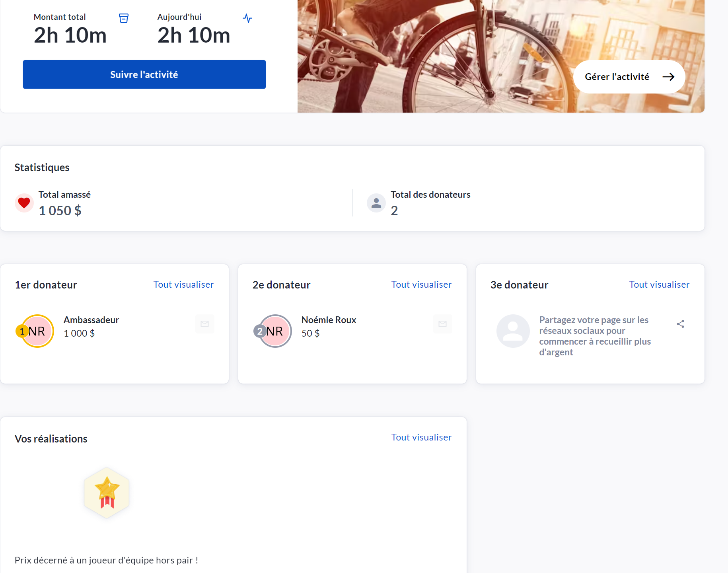Image resolution: width=728 pixels, height=573 pixels.
Task: Click the archive icon beside Montant total
Action: click(124, 18)
